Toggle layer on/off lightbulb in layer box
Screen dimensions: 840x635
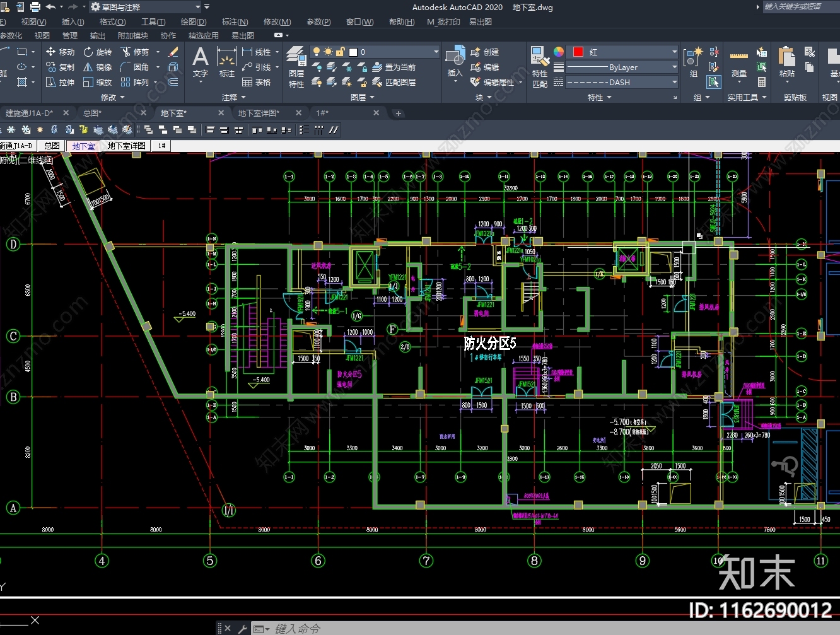click(317, 52)
